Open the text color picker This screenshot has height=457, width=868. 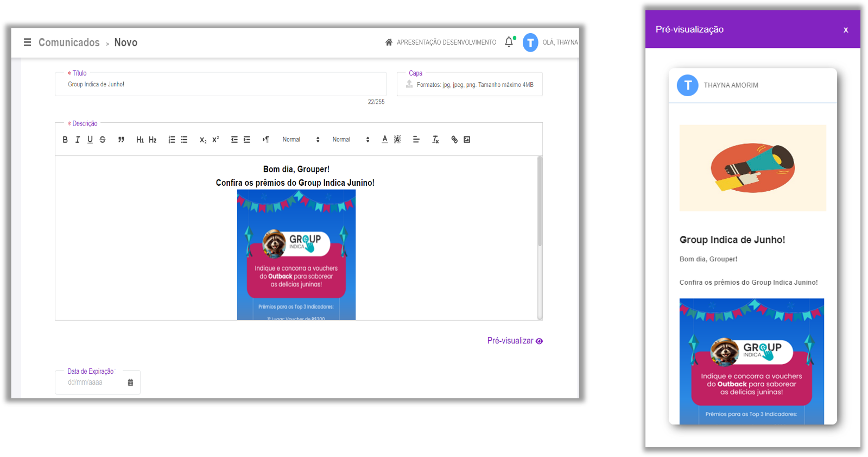385,140
